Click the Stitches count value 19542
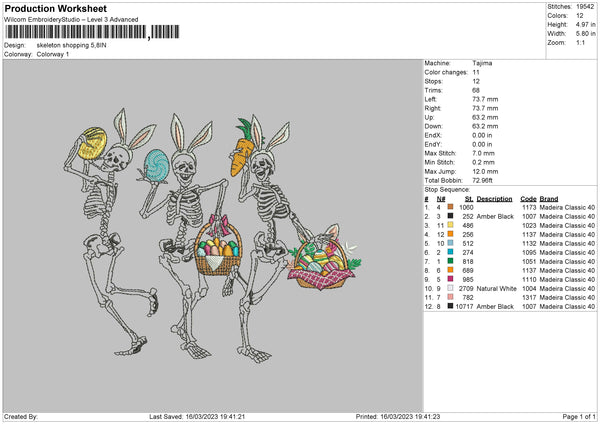The image size is (600, 424). tap(585, 5)
